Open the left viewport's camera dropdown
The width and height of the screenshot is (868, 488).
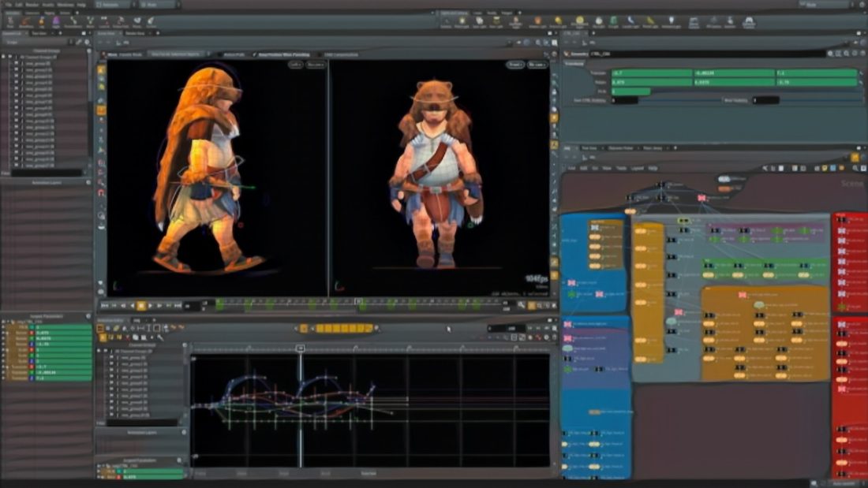pos(315,65)
